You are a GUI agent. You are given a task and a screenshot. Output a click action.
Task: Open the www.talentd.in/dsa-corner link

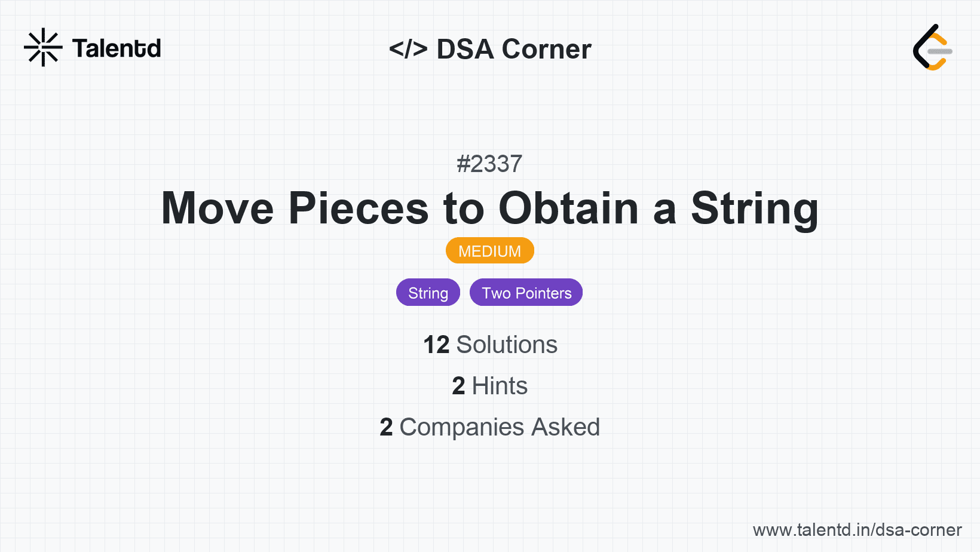[857, 530]
